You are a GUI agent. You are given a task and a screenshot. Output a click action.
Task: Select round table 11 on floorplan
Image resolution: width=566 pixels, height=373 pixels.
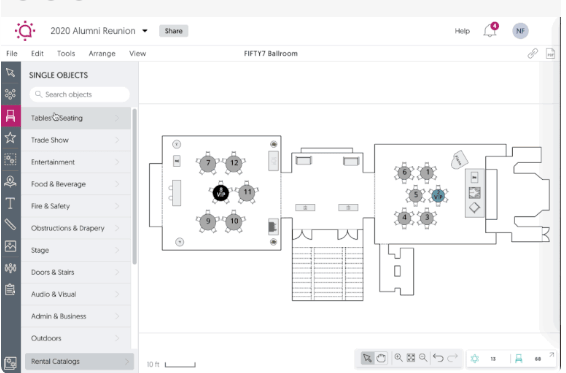pyautogui.click(x=247, y=192)
